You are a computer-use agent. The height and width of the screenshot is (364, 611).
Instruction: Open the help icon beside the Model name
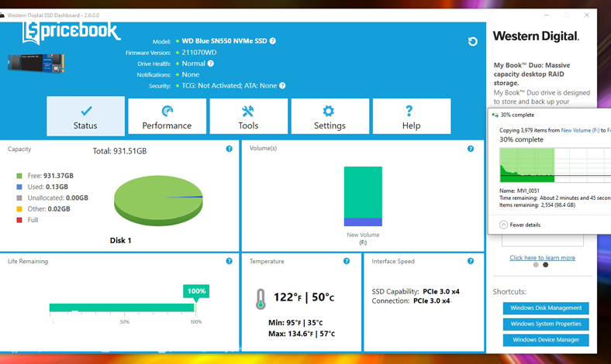[x=273, y=41]
